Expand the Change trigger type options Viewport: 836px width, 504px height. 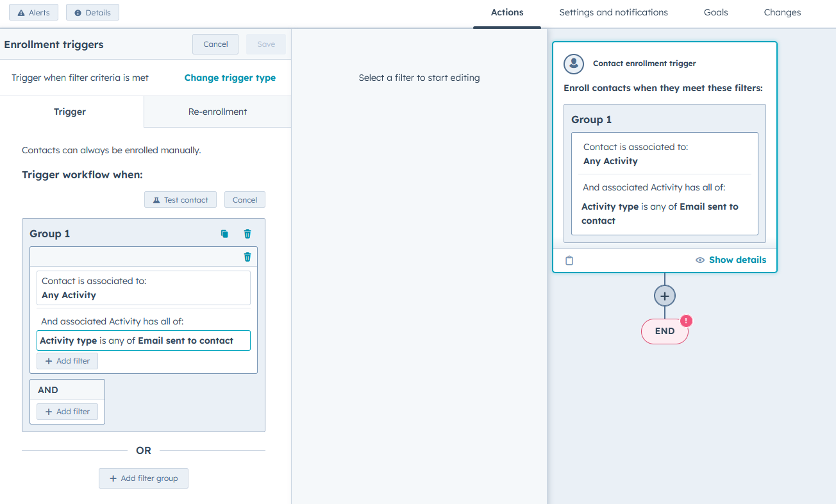[x=230, y=77]
